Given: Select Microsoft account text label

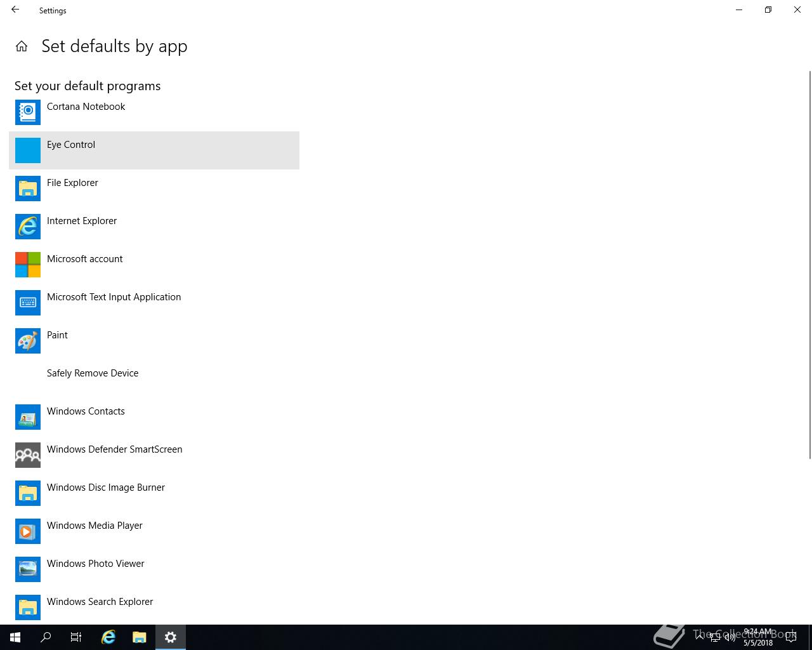Looking at the screenshot, I should pyautogui.click(x=84, y=259).
